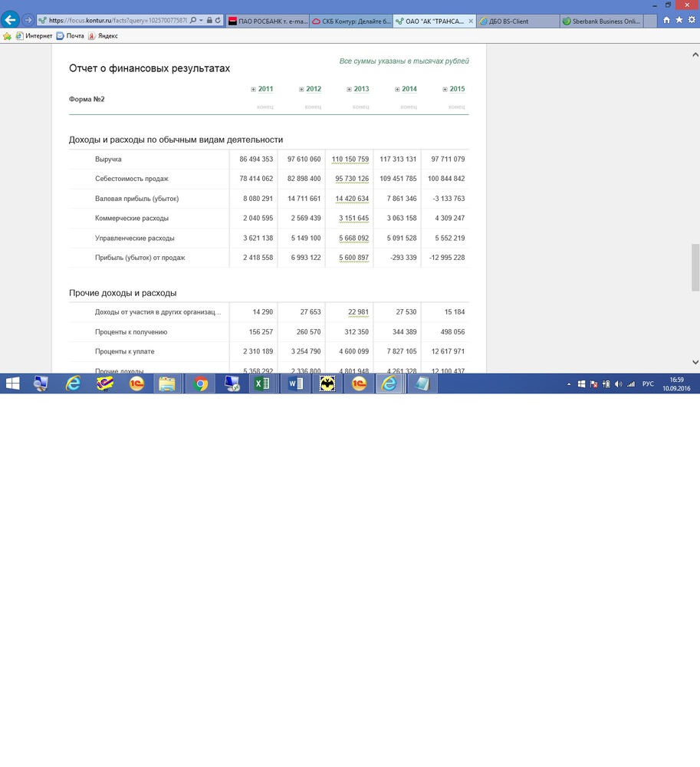
Task: Click 2013 gross profit 14 420 634
Action: (x=352, y=199)
